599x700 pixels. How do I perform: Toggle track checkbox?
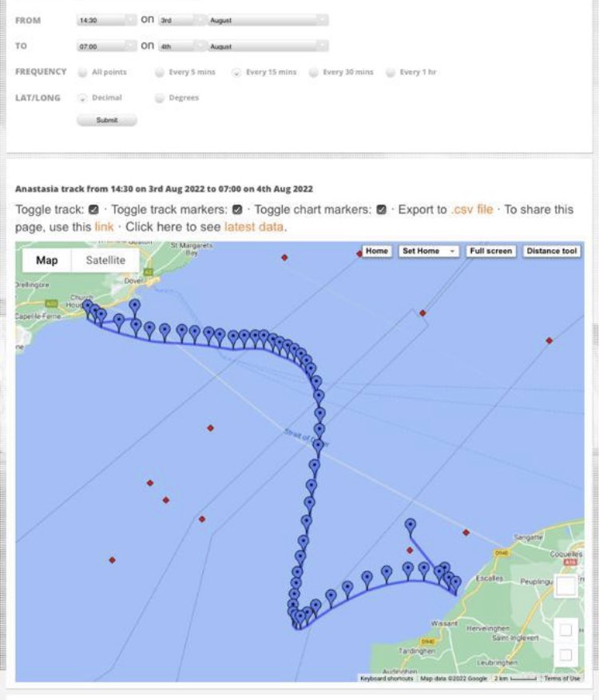click(93, 209)
